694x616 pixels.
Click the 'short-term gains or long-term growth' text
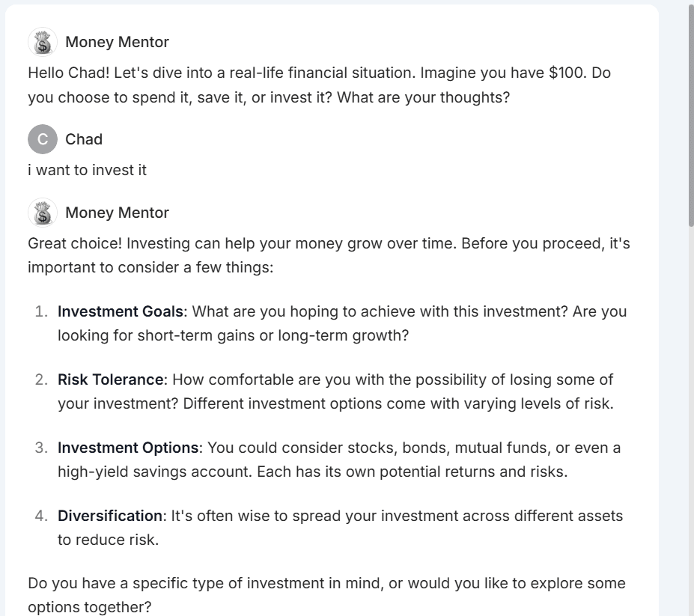[273, 335]
